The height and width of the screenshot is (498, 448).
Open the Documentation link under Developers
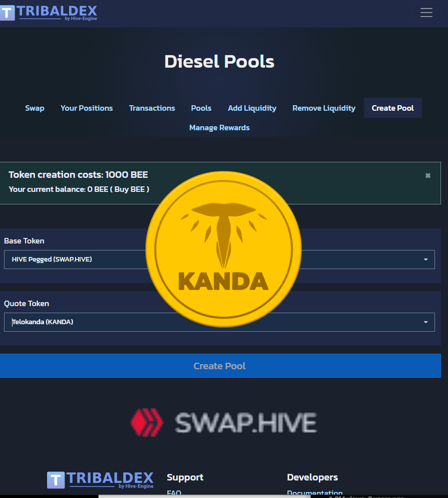[x=315, y=493]
